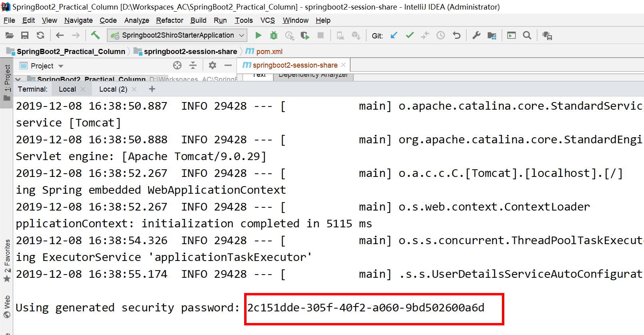Click the generated password 2c151dde-305f-40f2-a060-9bd502600a6d

pos(365,308)
